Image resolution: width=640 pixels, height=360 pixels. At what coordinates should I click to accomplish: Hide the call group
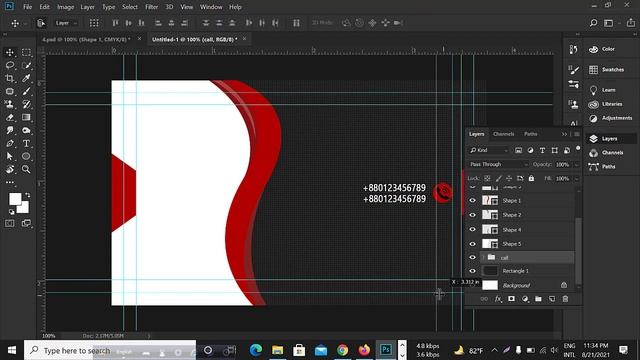pyautogui.click(x=473, y=258)
